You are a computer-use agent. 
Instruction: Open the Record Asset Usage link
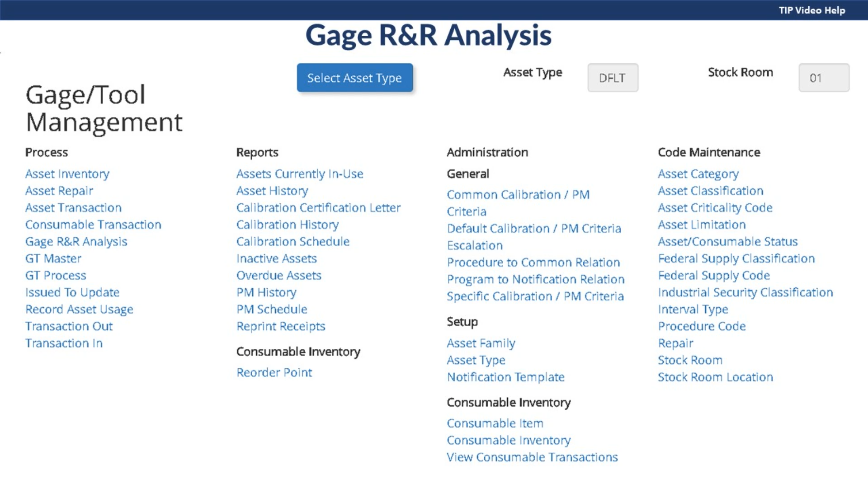[x=79, y=310]
